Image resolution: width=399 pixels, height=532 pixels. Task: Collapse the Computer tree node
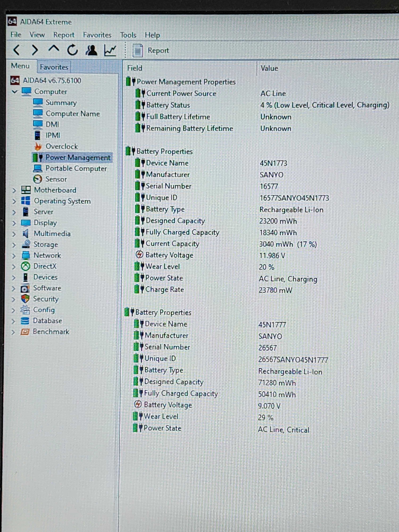15,92
